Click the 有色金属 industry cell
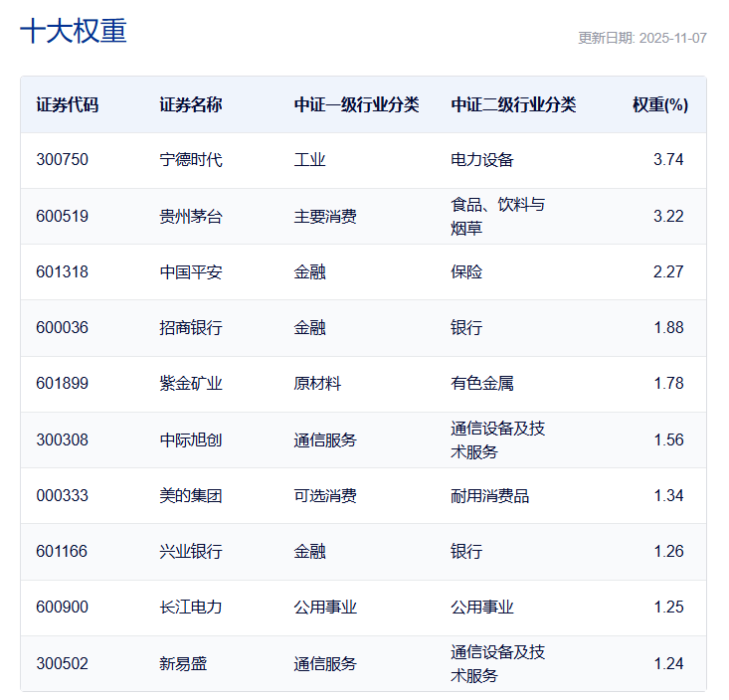Viewport: 729px width, 700px height. pos(482,384)
